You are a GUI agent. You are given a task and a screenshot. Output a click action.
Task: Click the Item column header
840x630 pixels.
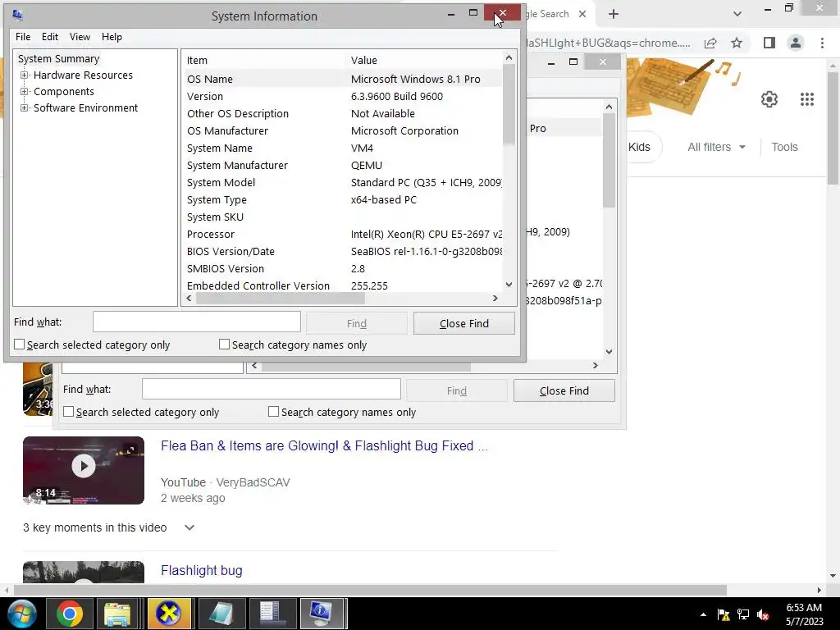click(x=263, y=60)
